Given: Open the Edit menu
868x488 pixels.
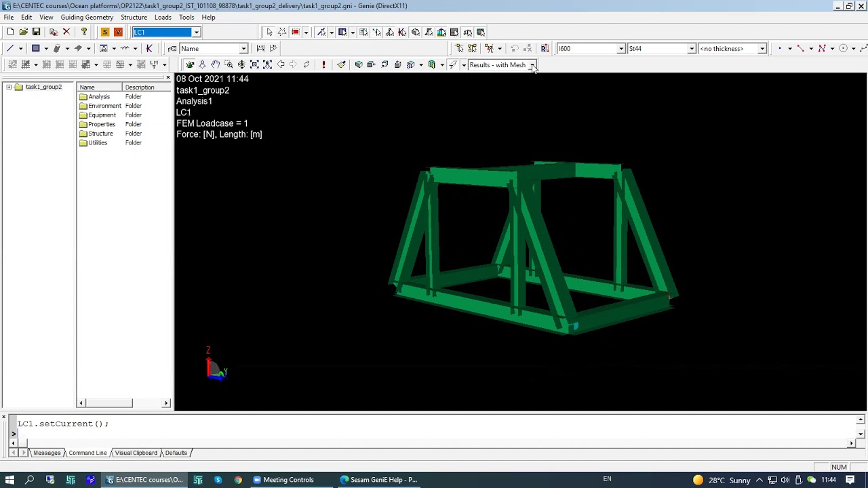Looking at the screenshot, I should pos(26,17).
